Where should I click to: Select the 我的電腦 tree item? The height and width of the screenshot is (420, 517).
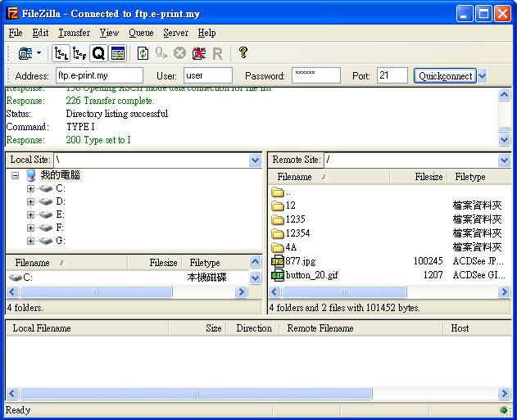point(61,175)
